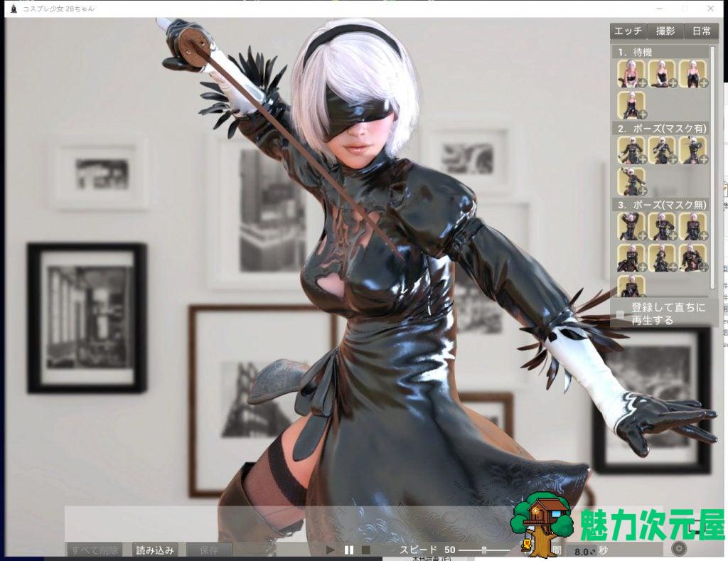Image resolution: width=728 pixels, height=561 pixels.
Task: Pick third thumbnail under 3. ポーズ(マスク無)
Action: 693,226
